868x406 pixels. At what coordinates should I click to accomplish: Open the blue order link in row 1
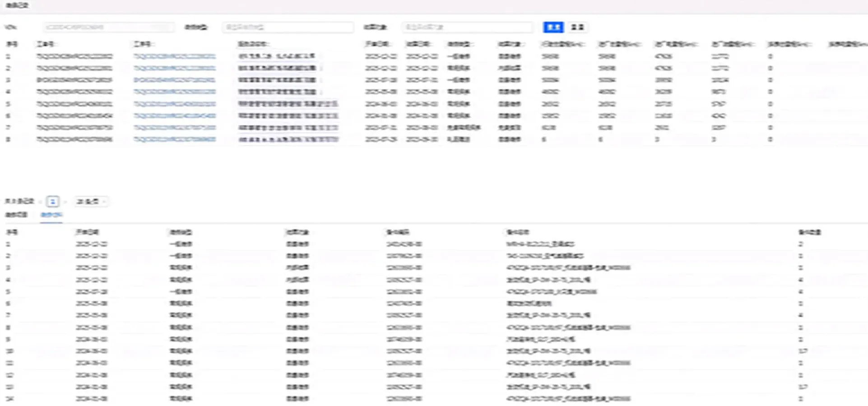pyautogui.click(x=174, y=56)
